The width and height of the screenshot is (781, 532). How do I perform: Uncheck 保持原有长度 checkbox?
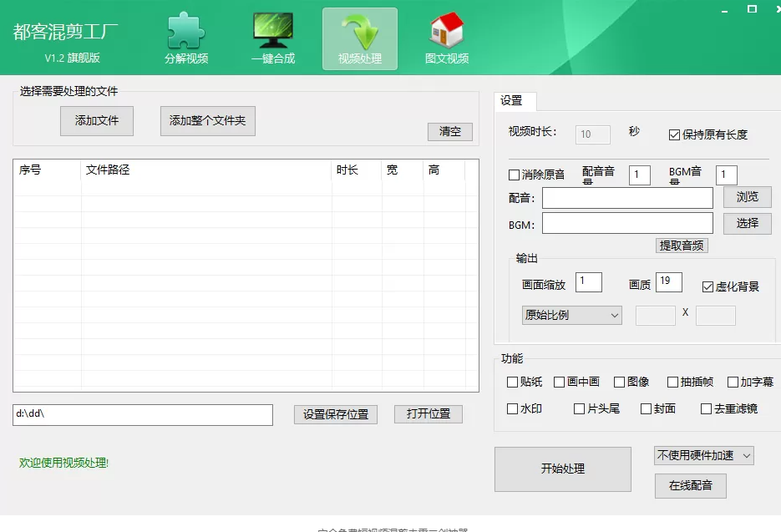pos(674,135)
